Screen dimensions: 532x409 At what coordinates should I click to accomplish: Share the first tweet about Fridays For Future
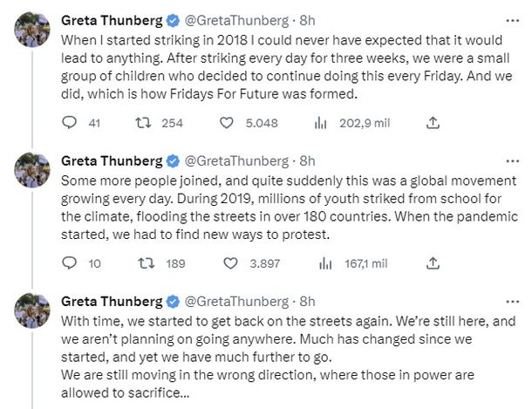[432, 123]
